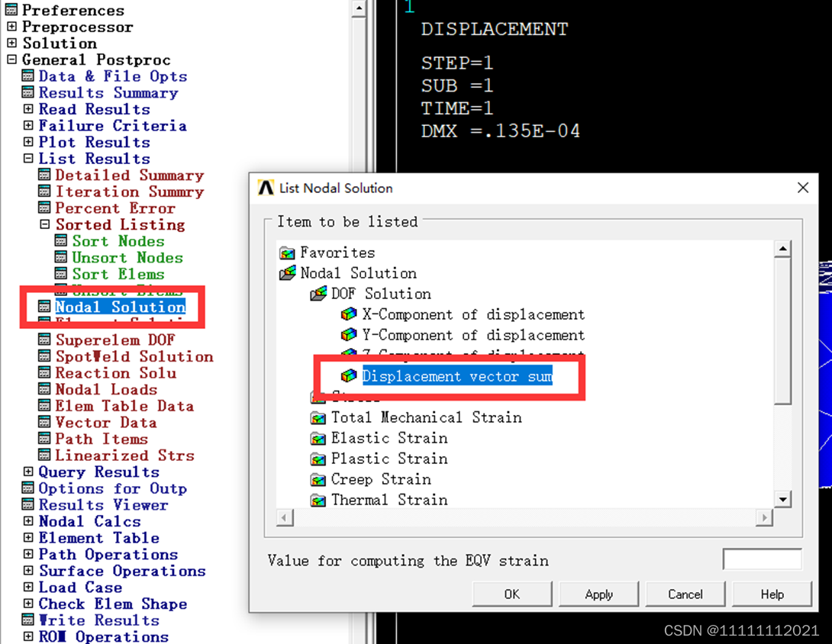Click the Cancel button in dialog
832x644 pixels.
click(x=685, y=594)
